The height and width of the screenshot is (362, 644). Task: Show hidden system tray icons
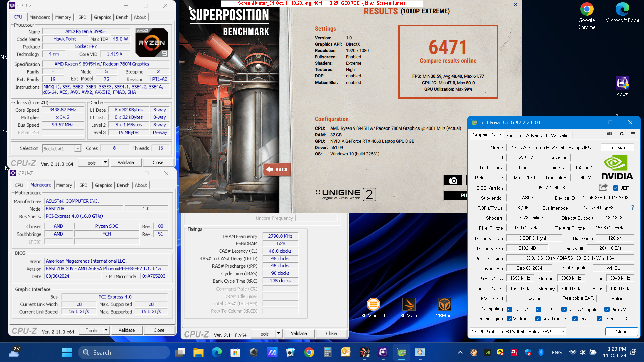[x=460, y=352]
